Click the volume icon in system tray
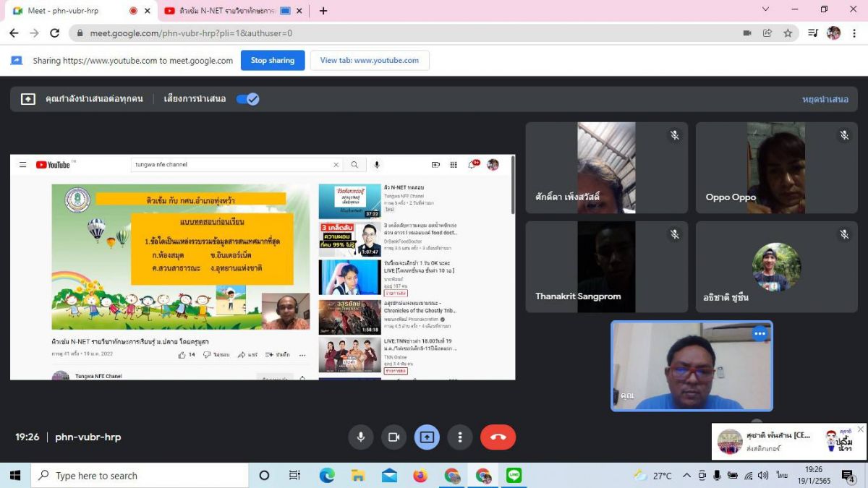Screen dimensions: 868x488 (x=763, y=475)
